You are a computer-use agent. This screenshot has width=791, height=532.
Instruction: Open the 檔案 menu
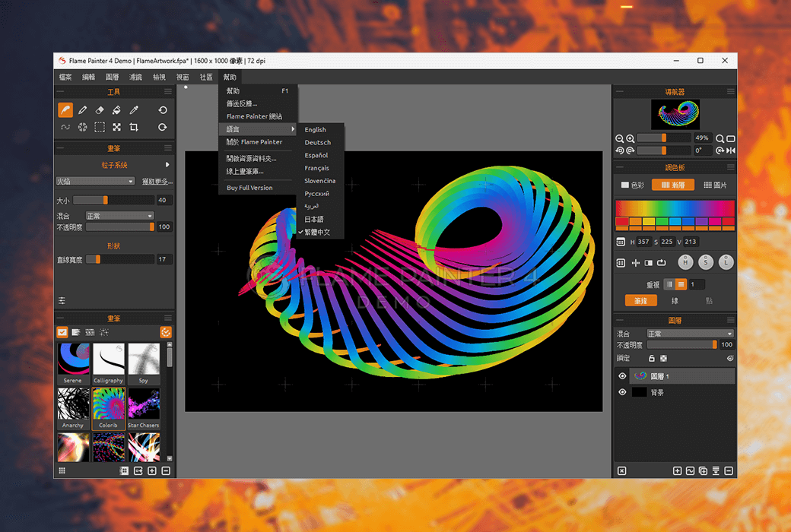point(65,78)
